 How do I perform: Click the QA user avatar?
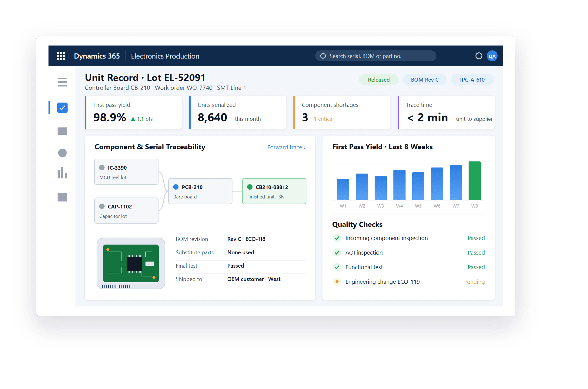tap(492, 56)
